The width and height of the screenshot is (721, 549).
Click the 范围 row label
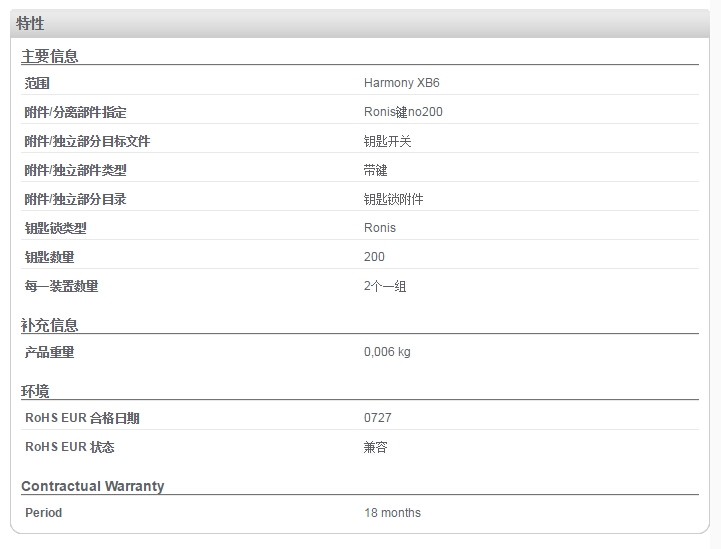[x=37, y=83]
